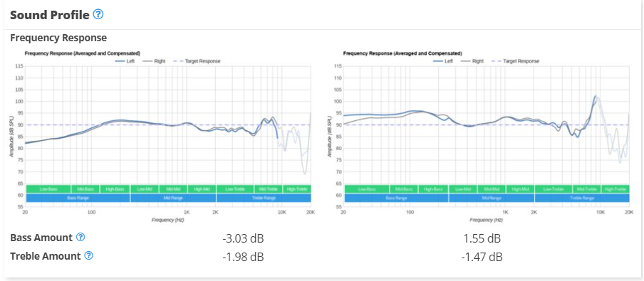Select the Low-Bass band in right chart
Image resolution: width=644 pixels, height=281 pixels.
367,189
